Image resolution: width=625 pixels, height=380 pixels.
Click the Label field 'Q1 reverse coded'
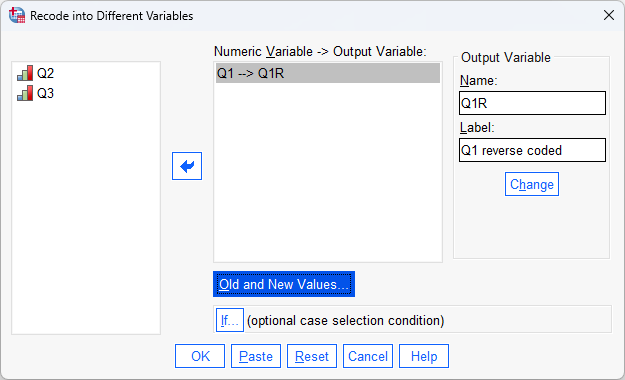(x=532, y=150)
